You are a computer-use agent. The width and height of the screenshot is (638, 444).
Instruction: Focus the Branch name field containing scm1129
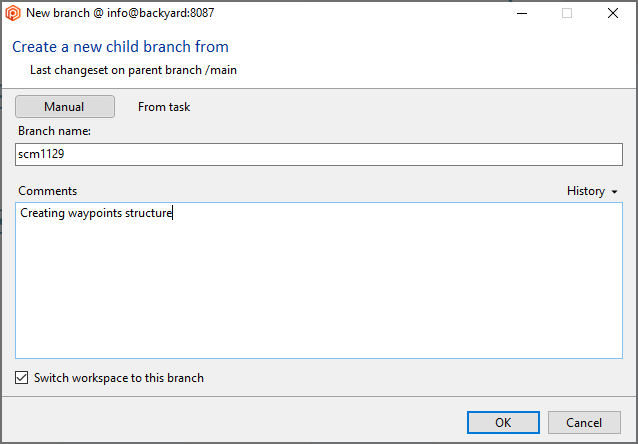(x=319, y=154)
